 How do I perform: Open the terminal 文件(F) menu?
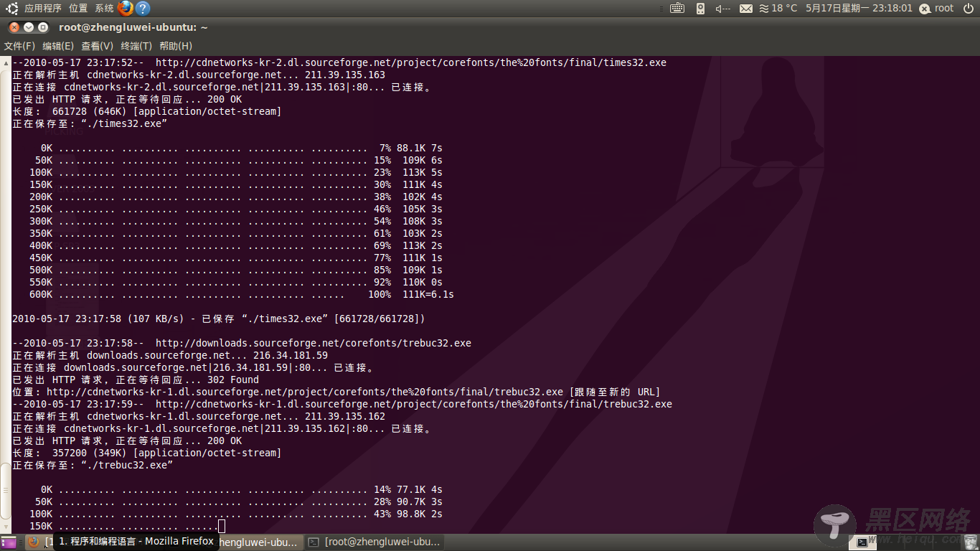(x=19, y=46)
